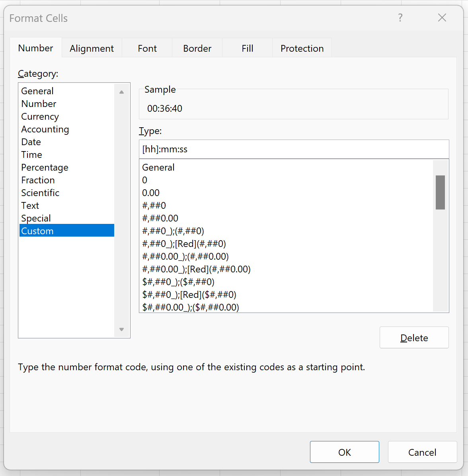Select the Scientific category

point(67,193)
